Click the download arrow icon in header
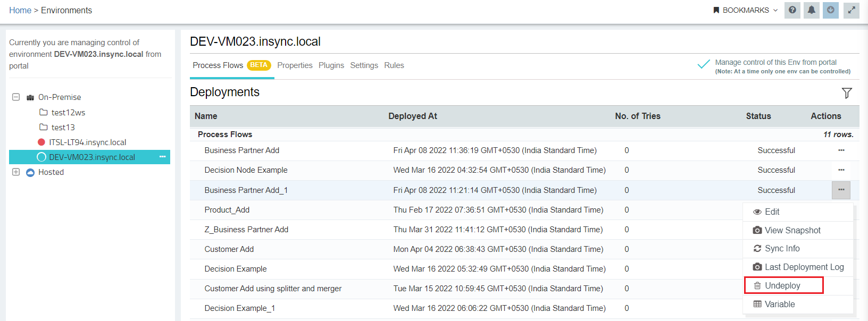This screenshot has height=321, width=868. pos(830,10)
